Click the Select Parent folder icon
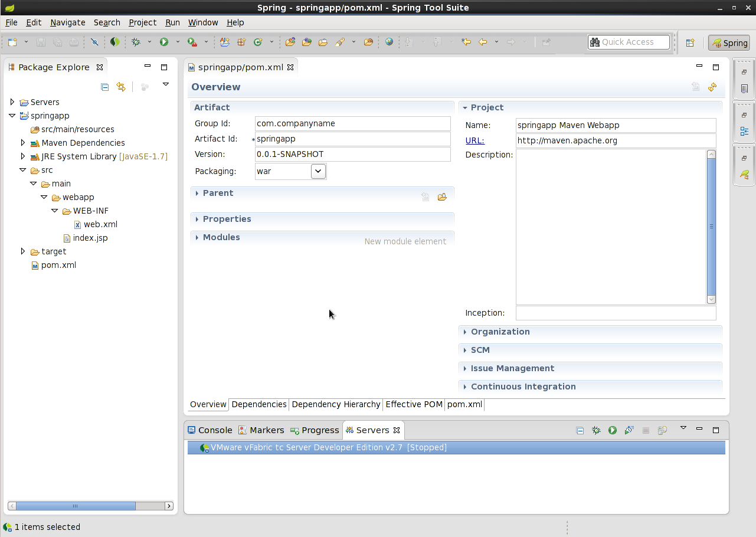The image size is (756, 537). 442,197
